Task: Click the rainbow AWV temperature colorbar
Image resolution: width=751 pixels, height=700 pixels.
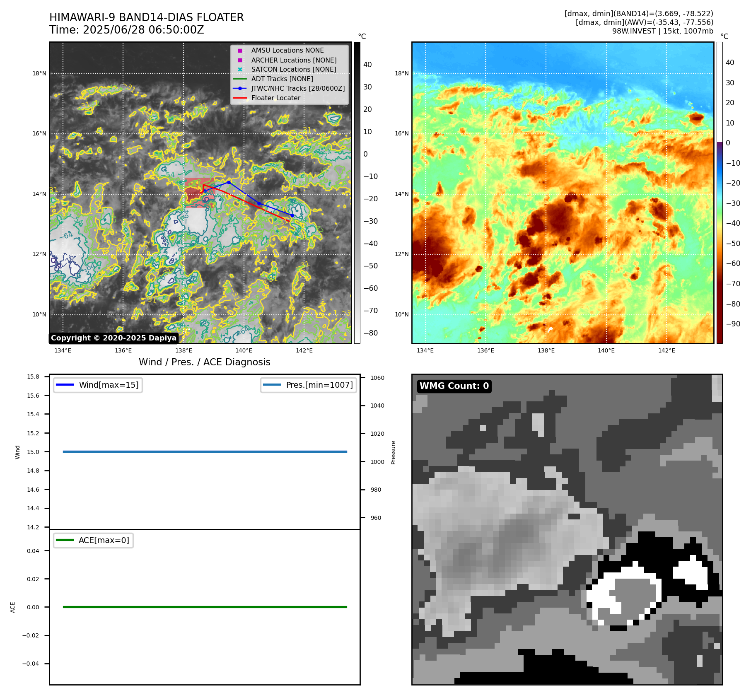Action: tap(720, 193)
